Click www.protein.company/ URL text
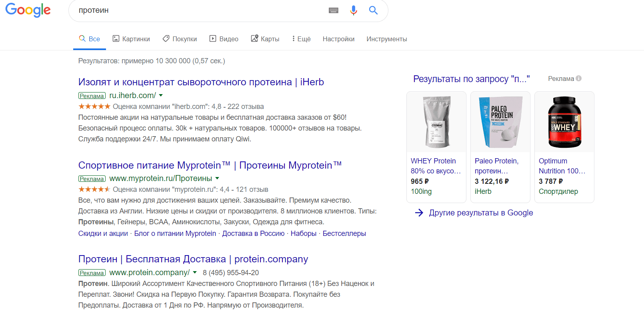 [150, 272]
